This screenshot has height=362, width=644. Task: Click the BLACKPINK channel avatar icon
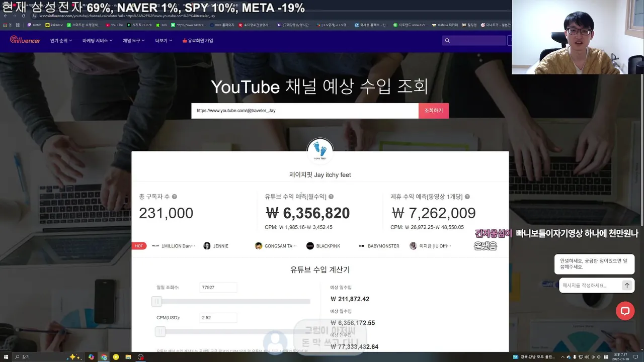point(310,246)
